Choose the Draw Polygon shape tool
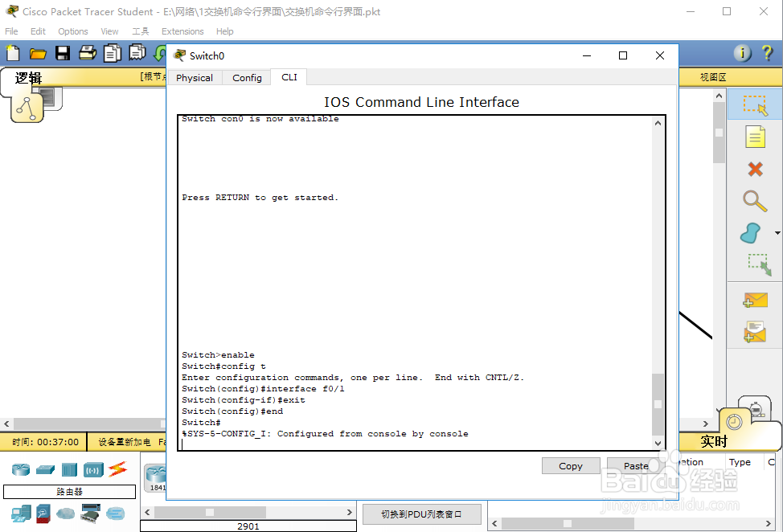Image resolution: width=783 pixels, height=532 pixels. click(751, 233)
